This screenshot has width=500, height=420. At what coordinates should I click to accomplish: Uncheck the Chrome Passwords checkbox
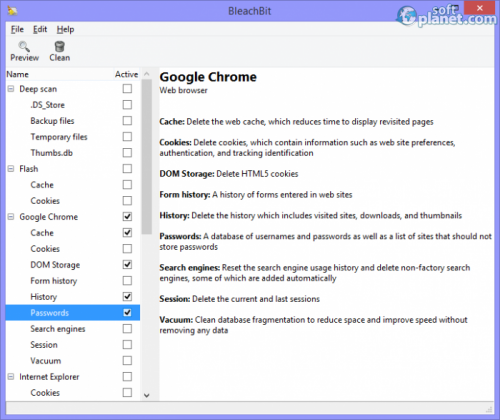[x=127, y=313]
